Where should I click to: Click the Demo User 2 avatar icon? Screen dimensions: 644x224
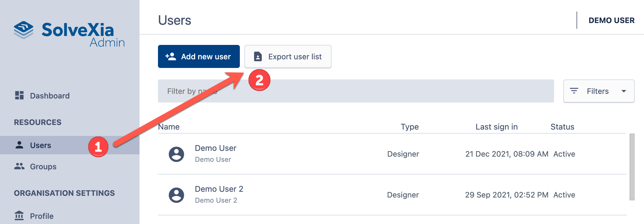(176, 195)
